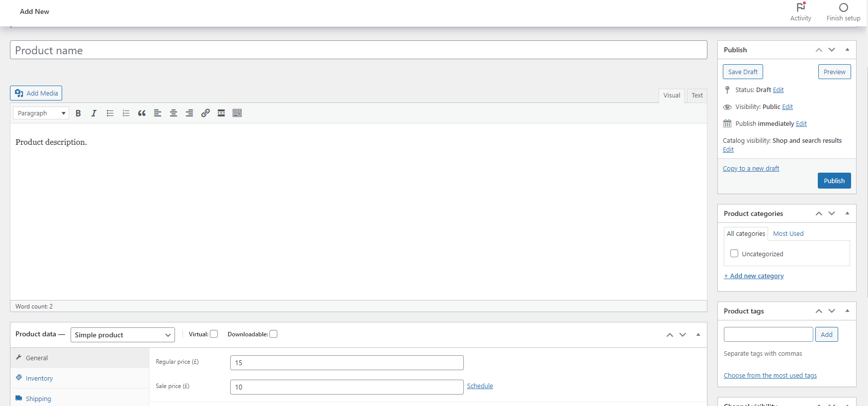
Task: Open the Shipping product data tab
Action: pyautogui.click(x=80, y=399)
